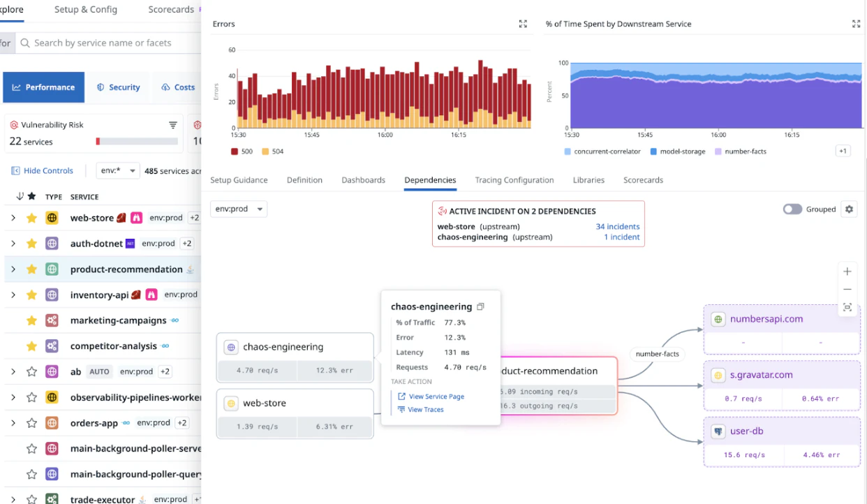Image resolution: width=867 pixels, height=504 pixels.
Task: Switch to the Setup Guidance tab
Action: [239, 180]
